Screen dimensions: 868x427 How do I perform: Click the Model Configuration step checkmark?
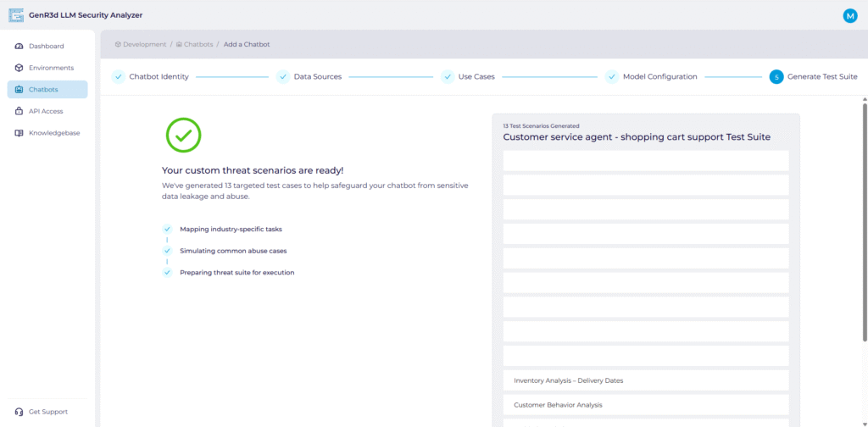click(611, 77)
